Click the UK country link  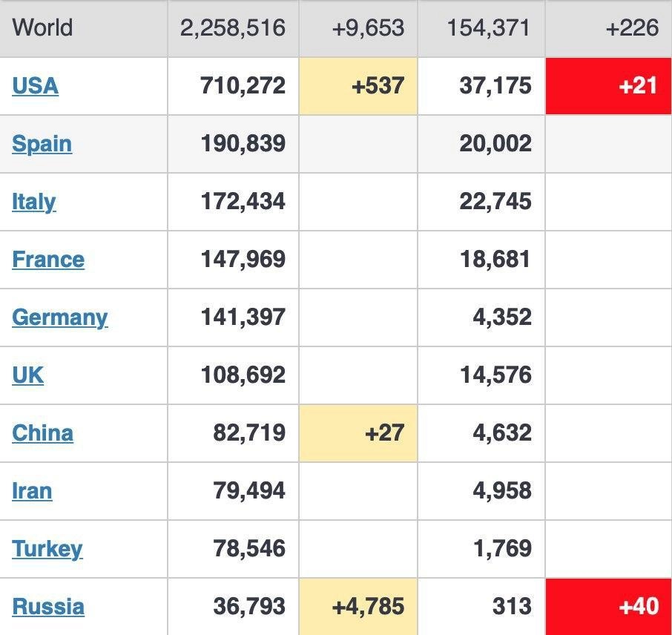click(27, 375)
